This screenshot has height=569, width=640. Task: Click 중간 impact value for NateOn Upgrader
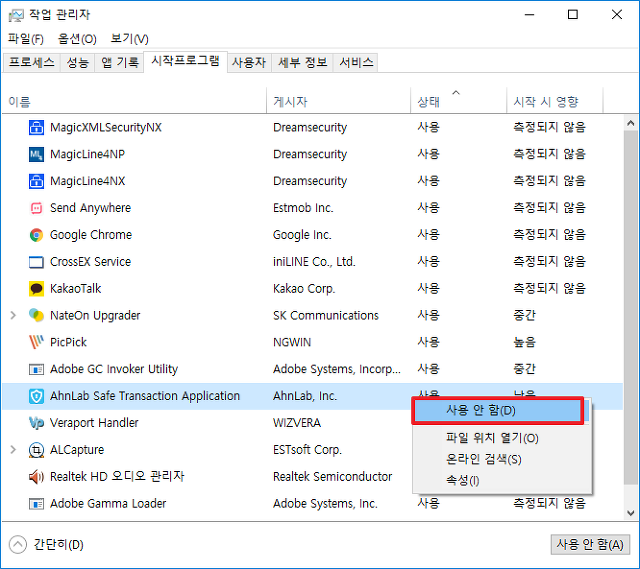pos(524,316)
